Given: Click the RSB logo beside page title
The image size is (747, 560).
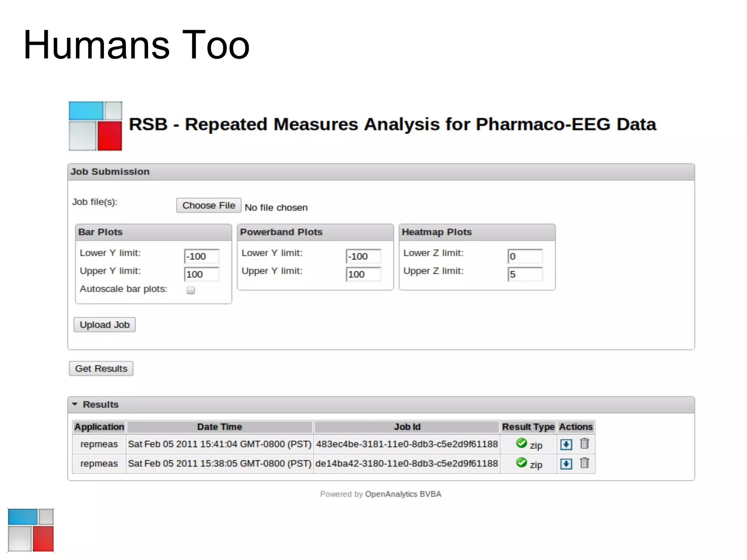Looking at the screenshot, I should pos(95,126).
